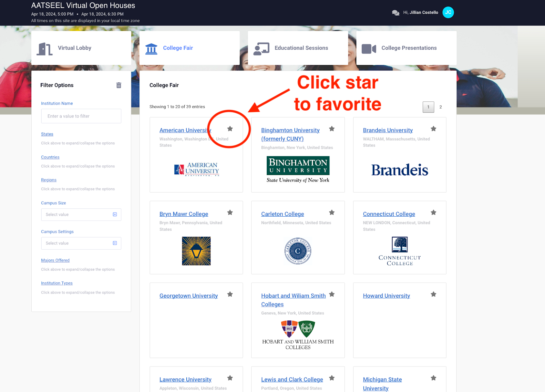The image size is (545, 392).
Task: Go to page 2 of entries
Action: (x=440, y=107)
